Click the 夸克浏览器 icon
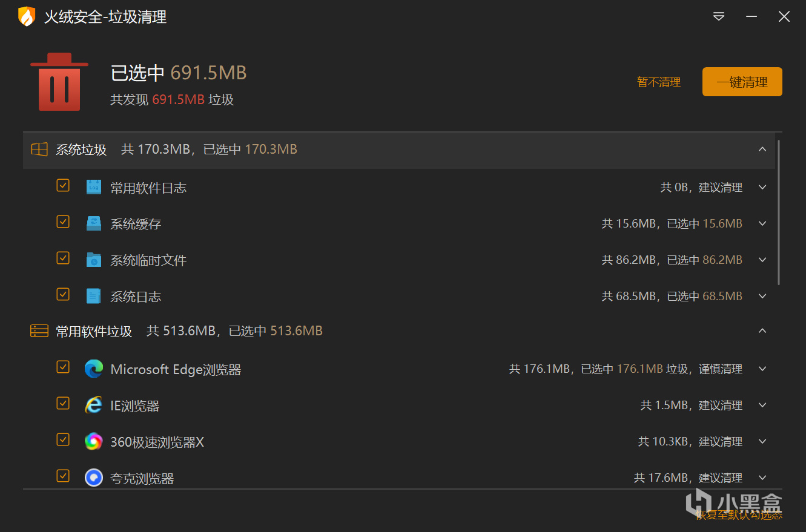The width and height of the screenshot is (806, 532). click(93, 478)
